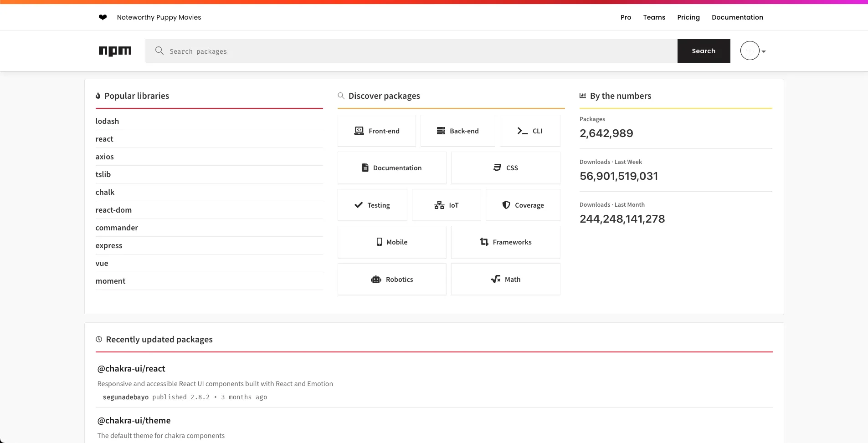
Task: Click the Mobile phone icon
Action: (379, 242)
